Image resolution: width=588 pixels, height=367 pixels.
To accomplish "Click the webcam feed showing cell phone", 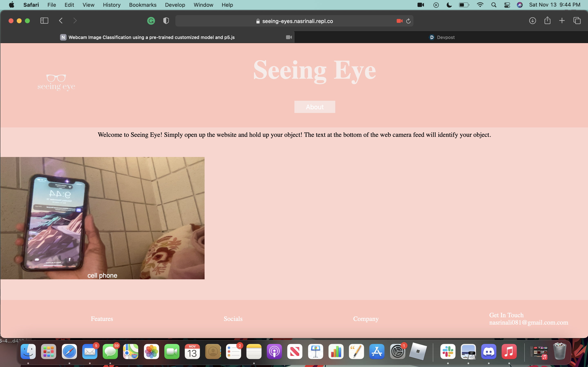I will 102,218.
